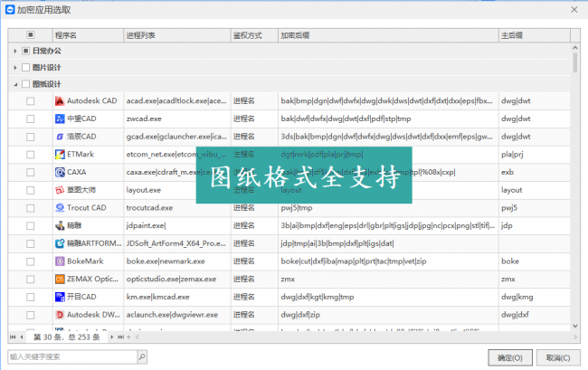Click the vertical scrollbar thumb

(574, 62)
